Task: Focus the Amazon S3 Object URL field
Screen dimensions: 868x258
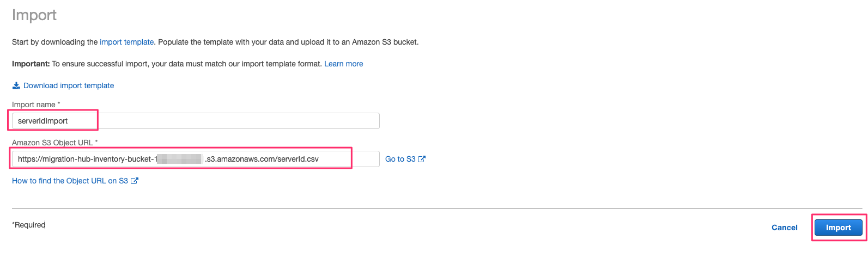Action: click(x=196, y=159)
